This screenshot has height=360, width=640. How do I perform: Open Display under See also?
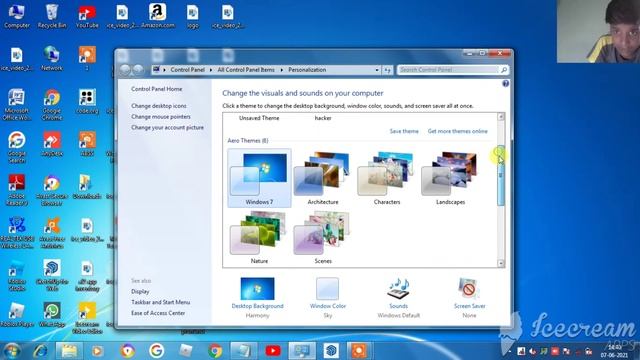point(140,291)
